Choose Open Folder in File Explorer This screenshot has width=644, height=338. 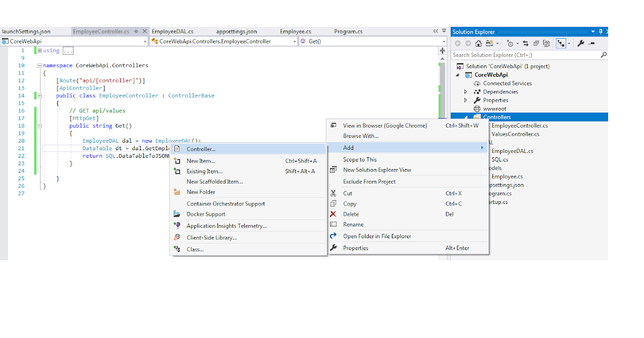(x=376, y=235)
